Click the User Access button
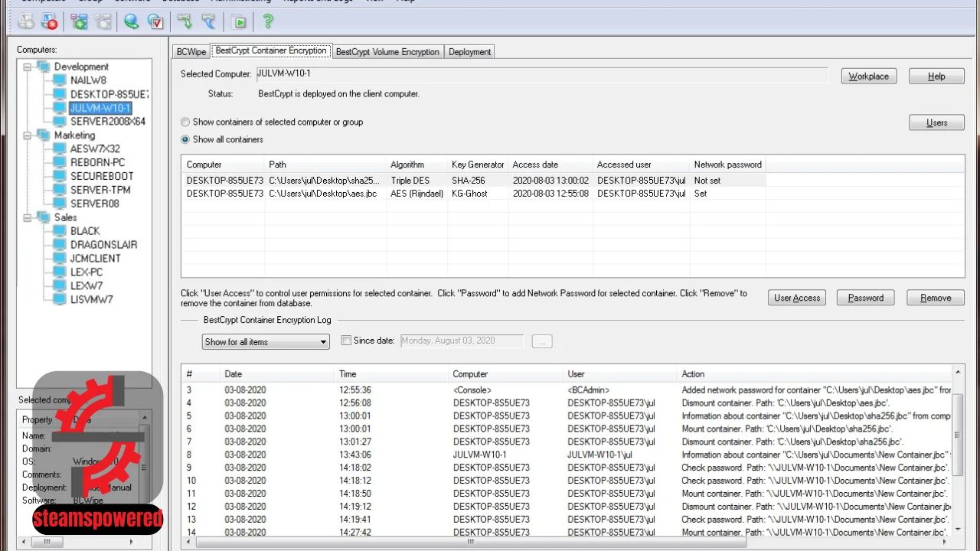 797,298
